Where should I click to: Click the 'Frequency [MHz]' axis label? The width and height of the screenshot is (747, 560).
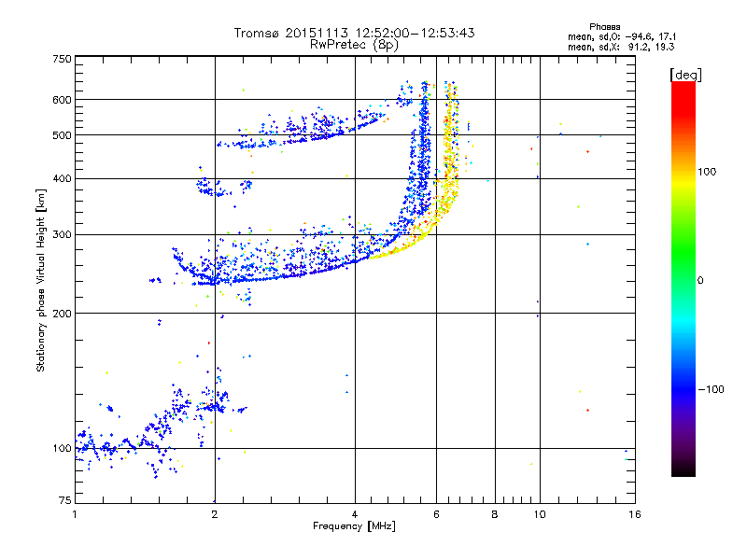(x=354, y=526)
